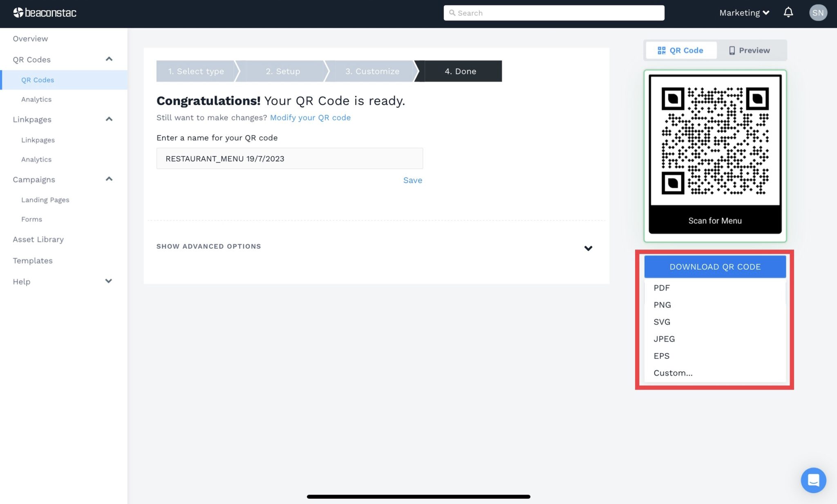Screen dimensions: 837x504
Task: Open the Intercom chat bubble
Action: (813, 480)
